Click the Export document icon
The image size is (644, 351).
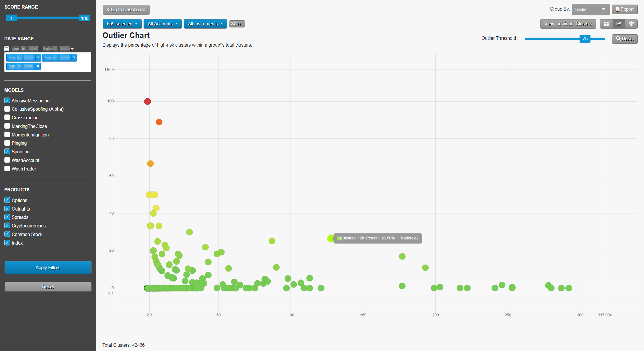[618, 9]
